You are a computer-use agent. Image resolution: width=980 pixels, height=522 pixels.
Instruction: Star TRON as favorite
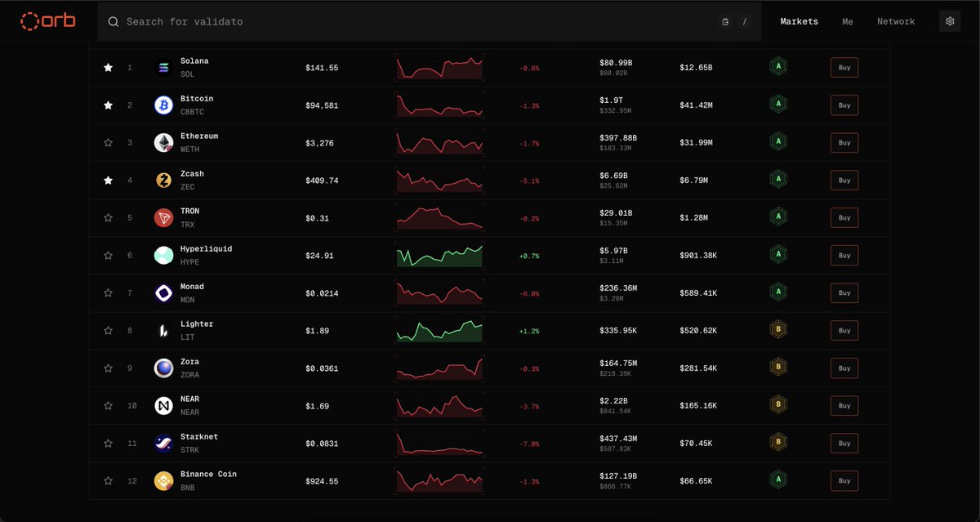[x=108, y=218]
